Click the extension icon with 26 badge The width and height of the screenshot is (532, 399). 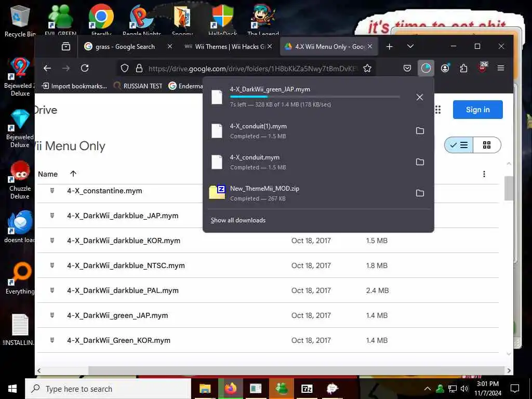click(x=483, y=68)
